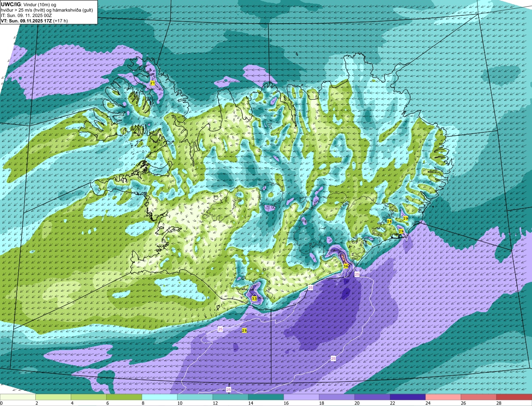Pick the 20–22 m/s legend swatch
This screenshot has width=532, height=406.
pyautogui.click(x=372, y=397)
